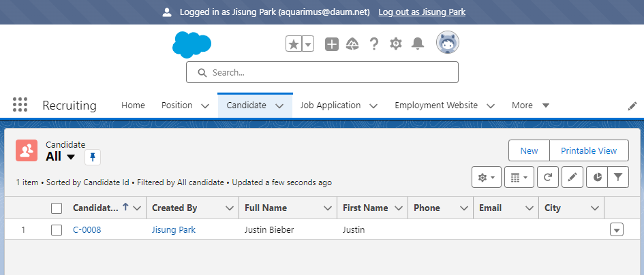Open the App Launcher dots grid
Image resolution: width=644 pixels, height=275 pixels.
pos(20,105)
